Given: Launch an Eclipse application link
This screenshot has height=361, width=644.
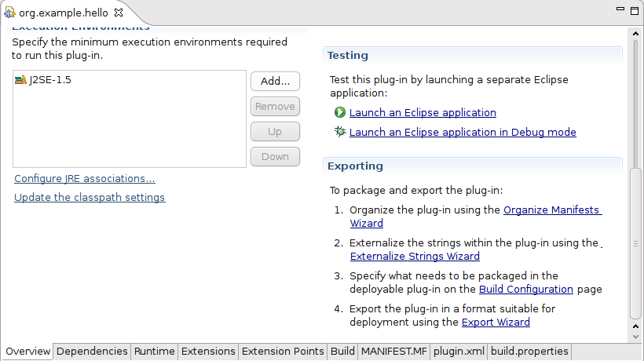Looking at the screenshot, I should 423,112.
